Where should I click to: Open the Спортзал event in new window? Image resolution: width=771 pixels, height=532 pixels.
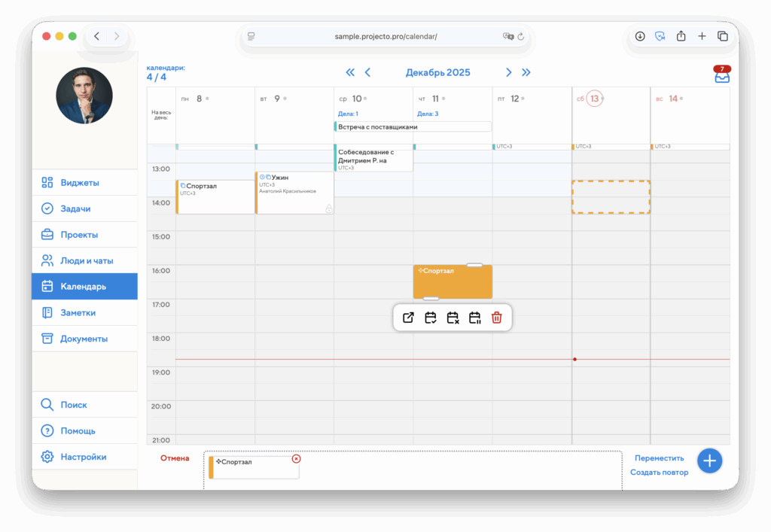pyautogui.click(x=408, y=318)
